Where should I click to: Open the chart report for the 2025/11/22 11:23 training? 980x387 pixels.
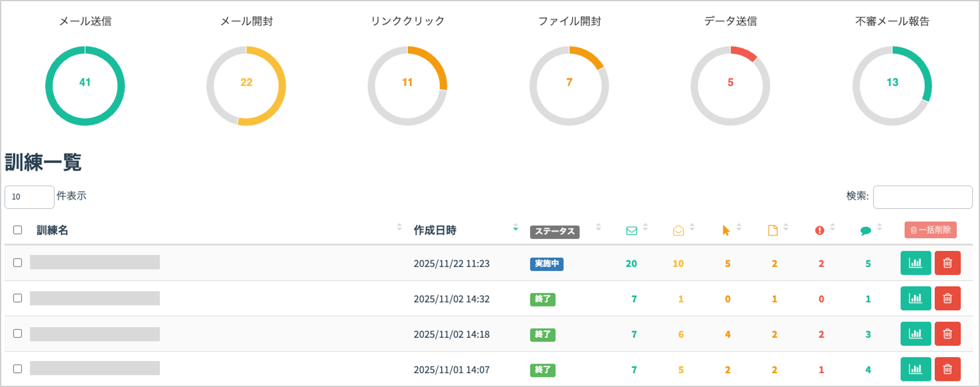915,263
